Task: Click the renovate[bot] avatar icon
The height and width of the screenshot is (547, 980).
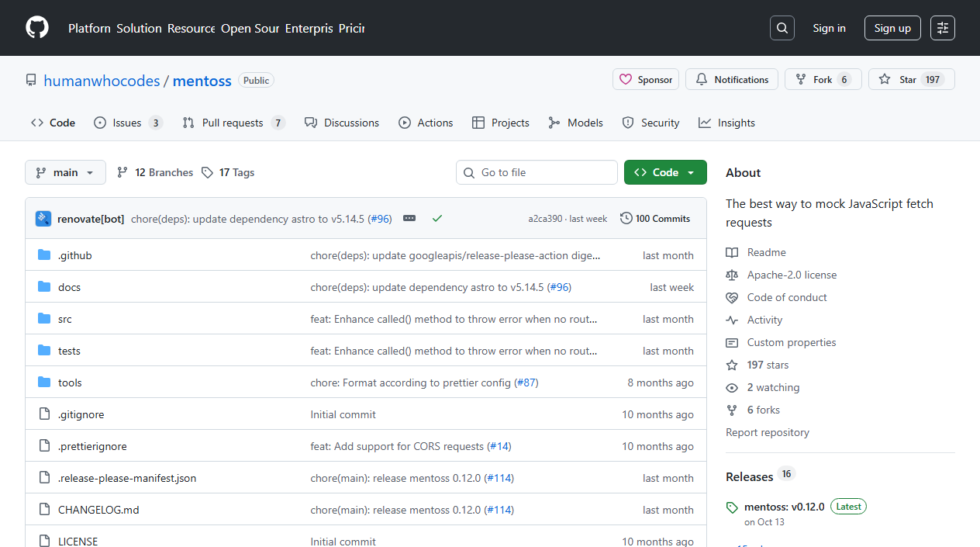Action: [x=43, y=219]
